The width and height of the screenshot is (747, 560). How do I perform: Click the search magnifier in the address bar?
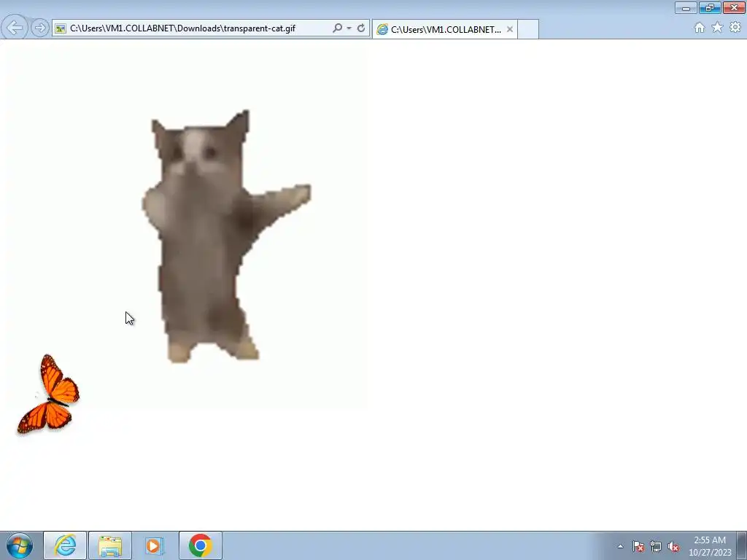tap(337, 28)
